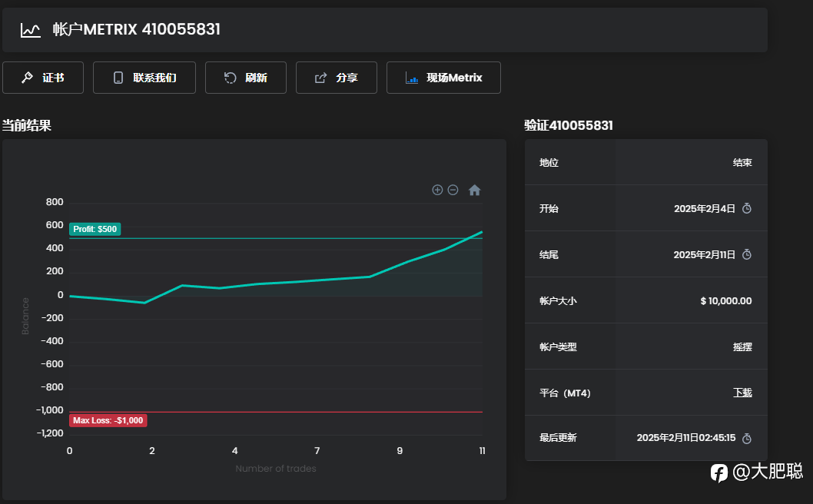Click the 帐户METRIX 410055831 title
This screenshot has height=504, width=813.
click(136, 29)
